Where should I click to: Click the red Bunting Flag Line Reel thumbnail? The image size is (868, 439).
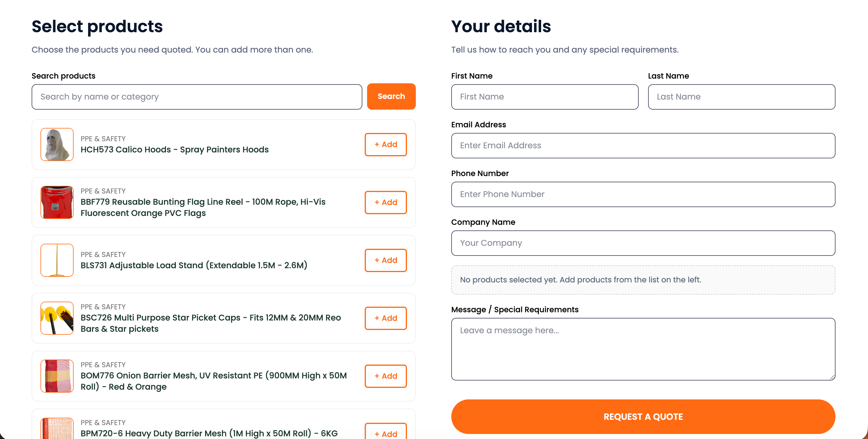pyautogui.click(x=57, y=202)
